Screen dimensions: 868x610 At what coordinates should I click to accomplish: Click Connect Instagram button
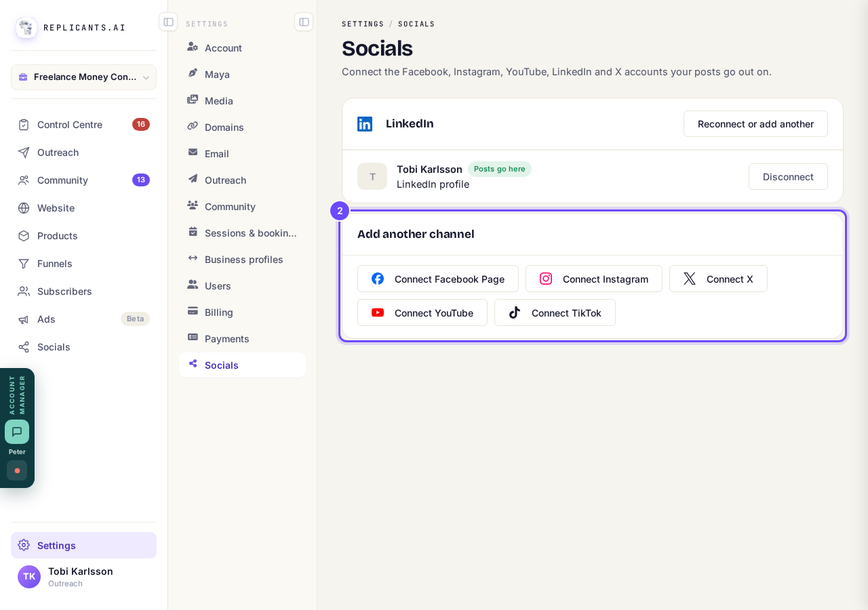click(x=594, y=279)
